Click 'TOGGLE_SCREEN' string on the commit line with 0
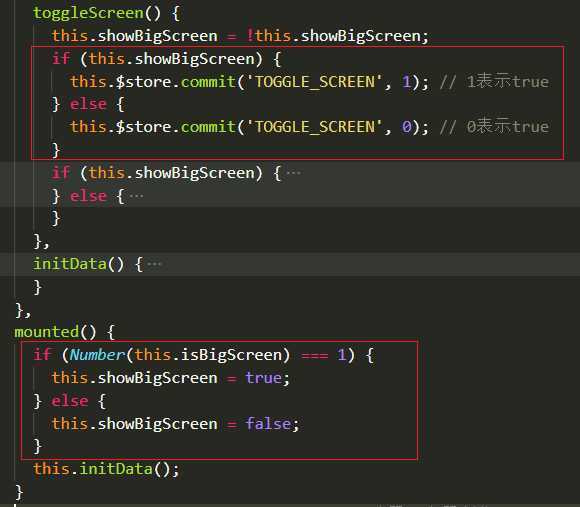The width and height of the screenshot is (580, 507). [315, 127]
